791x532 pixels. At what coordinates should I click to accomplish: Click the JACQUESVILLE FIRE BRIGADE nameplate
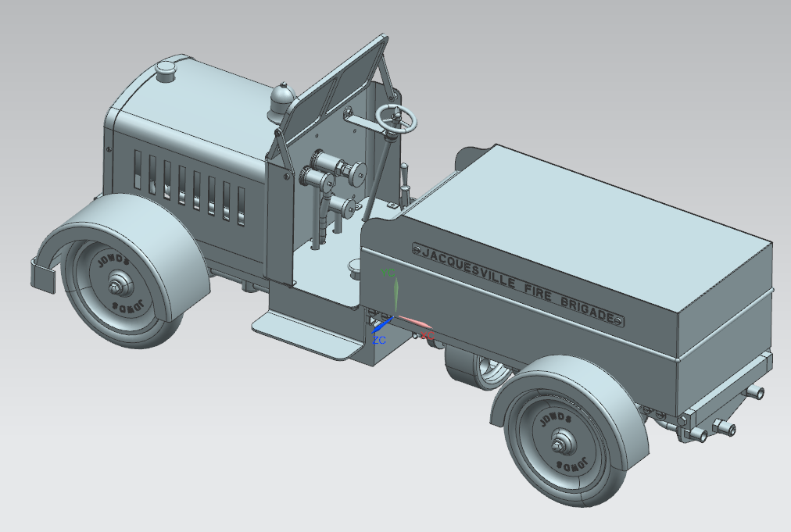point(518,284)
